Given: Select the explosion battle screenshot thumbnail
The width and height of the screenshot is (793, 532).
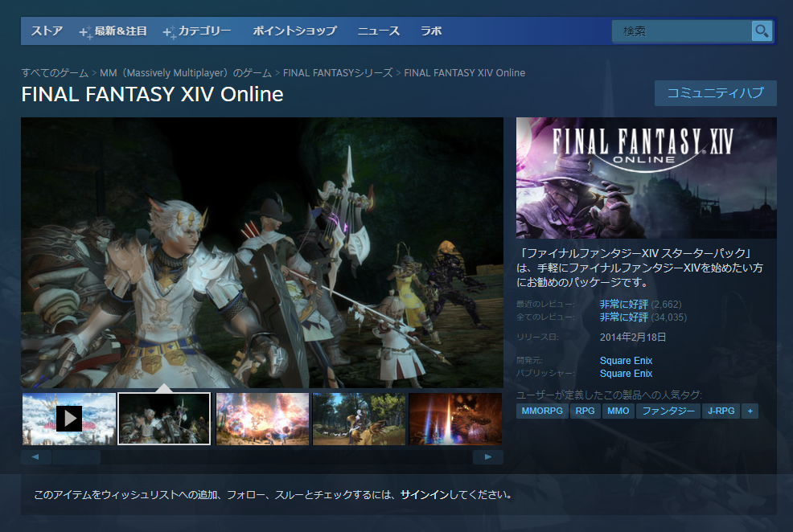Looking at the screenshot, I should (262, 419).
